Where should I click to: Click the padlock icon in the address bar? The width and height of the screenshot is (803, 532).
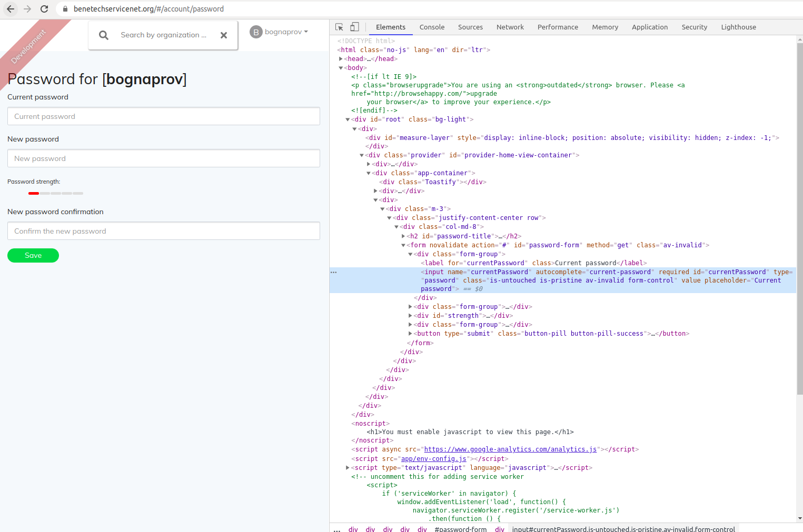tap(65, 8)
